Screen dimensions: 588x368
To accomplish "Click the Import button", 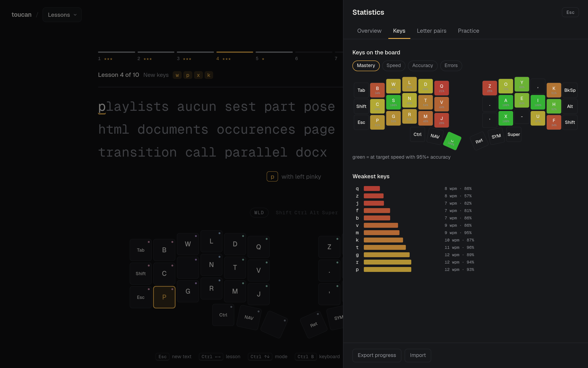I will click(x=418, y=355).
